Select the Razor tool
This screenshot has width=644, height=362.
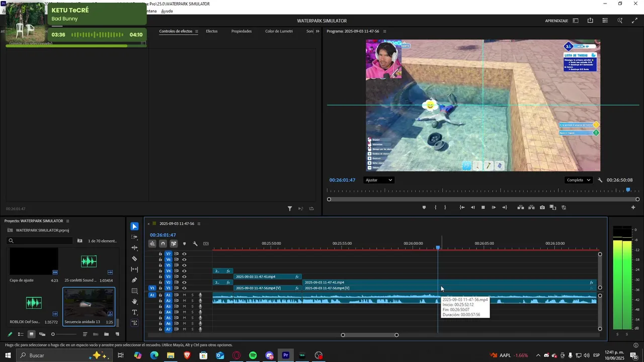point(134,258)
